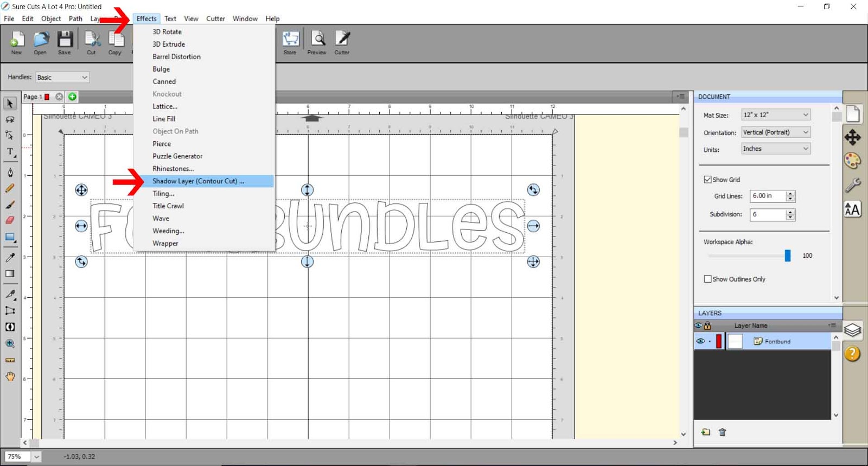This screenshot has height=466, width=868.
Task: Launch Cutter from the toolbar
Action: click(x=342, y=43)
